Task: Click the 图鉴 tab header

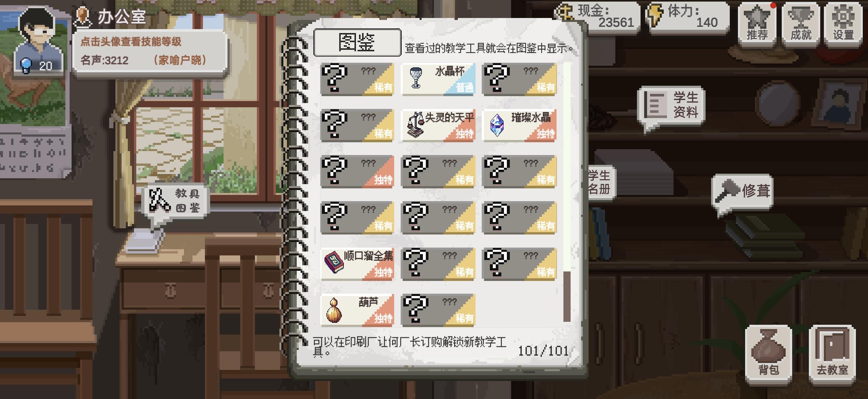Action: point(357,43)
